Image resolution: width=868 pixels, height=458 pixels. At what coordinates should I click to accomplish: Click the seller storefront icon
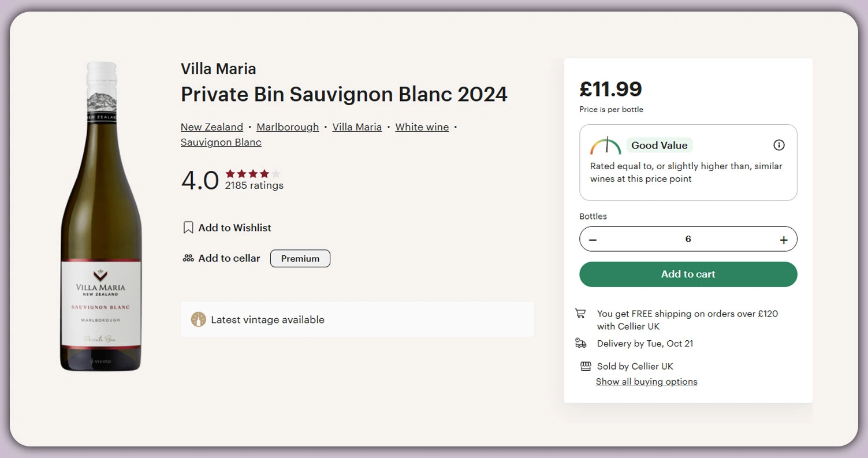point(585,366)
